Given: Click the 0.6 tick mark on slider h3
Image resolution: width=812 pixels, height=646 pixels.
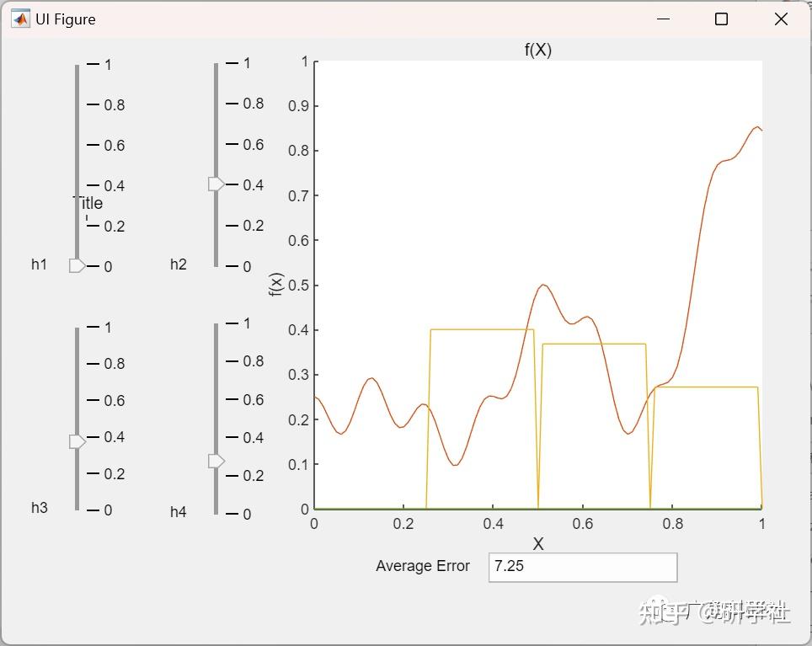Looking at the screenshot, I should tap(93, 401).
